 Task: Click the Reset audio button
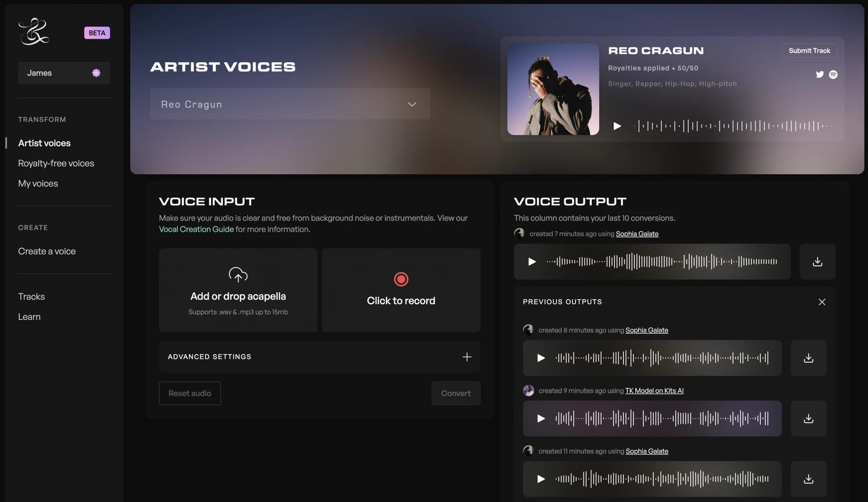(190, 393)
